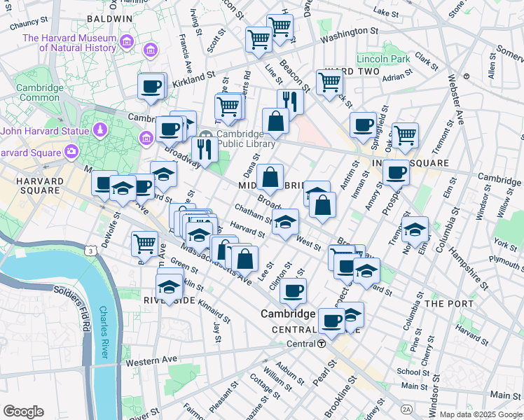Select shopping bag marker near Antrim St
Viewport: 524px width, 420px height.
322,208
